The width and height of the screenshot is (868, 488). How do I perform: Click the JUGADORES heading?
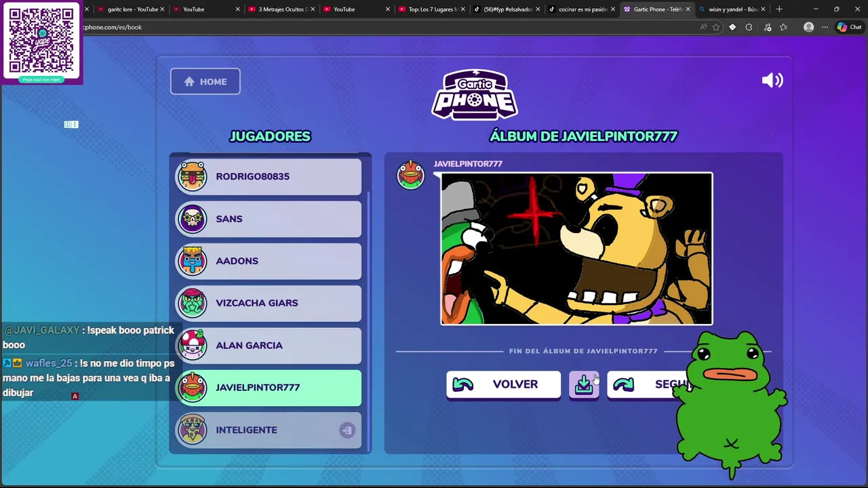click(270, 136)
